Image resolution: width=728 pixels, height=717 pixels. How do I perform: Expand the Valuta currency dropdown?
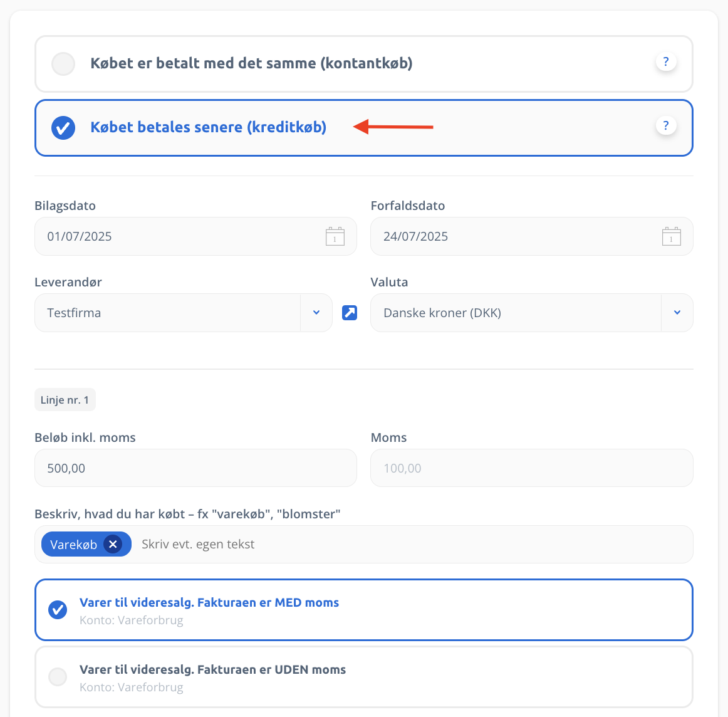677,313
